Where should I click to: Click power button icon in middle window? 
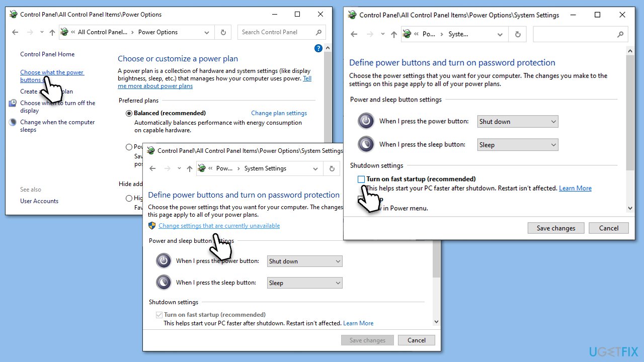coord(164,260)
